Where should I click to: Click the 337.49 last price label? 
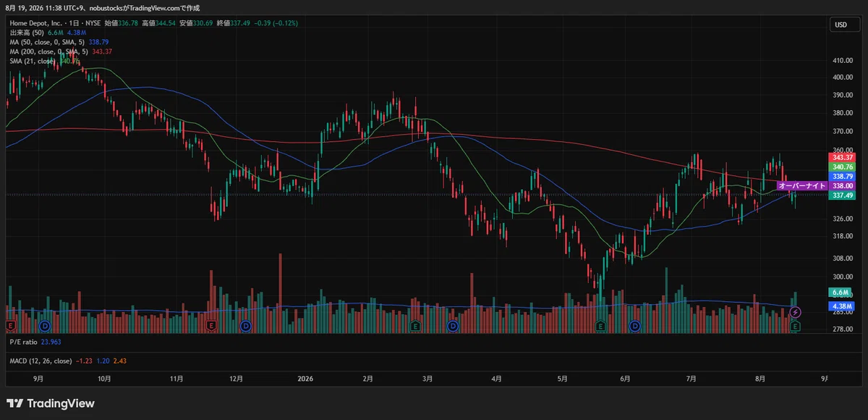tap(841, 195)
